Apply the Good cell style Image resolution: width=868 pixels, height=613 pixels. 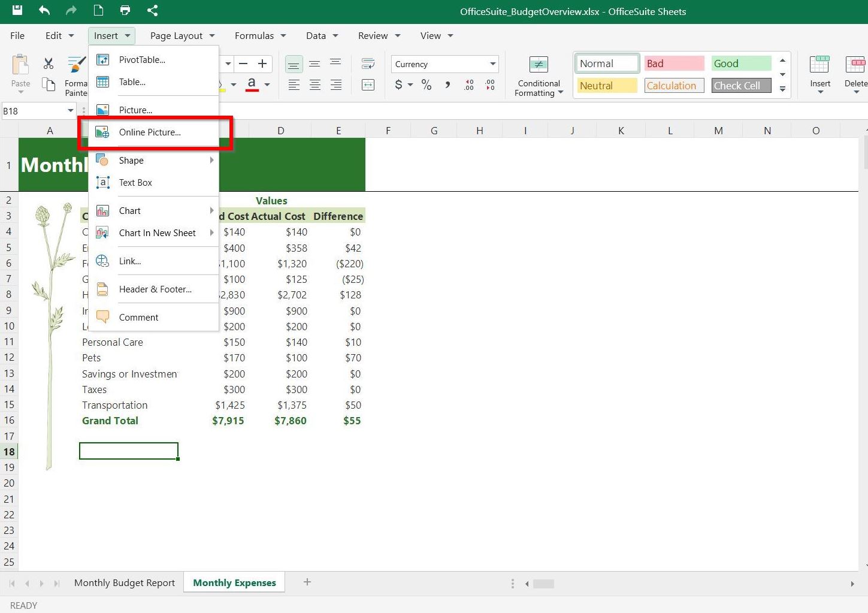[741, 64]
